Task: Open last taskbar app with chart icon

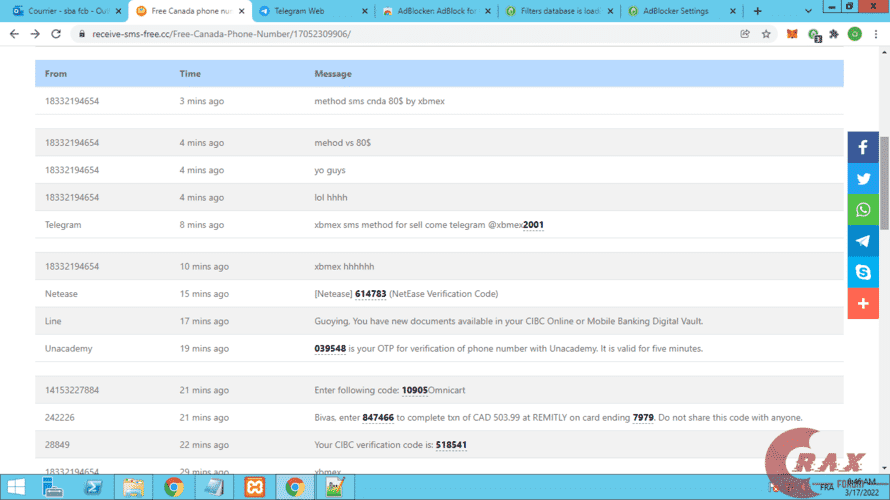Action: point(335,487)
